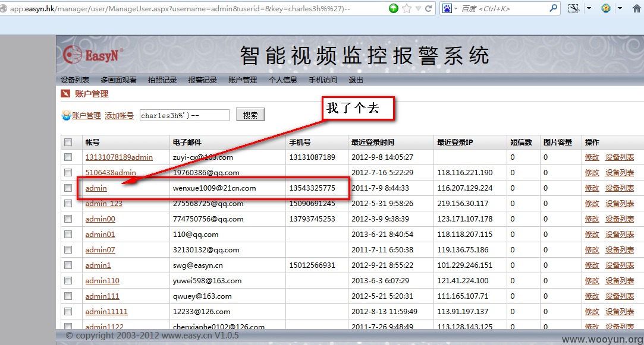Viewport: 644px width, 345px height.
Task: Click the globe star extension icon
Action: point(606,8)
